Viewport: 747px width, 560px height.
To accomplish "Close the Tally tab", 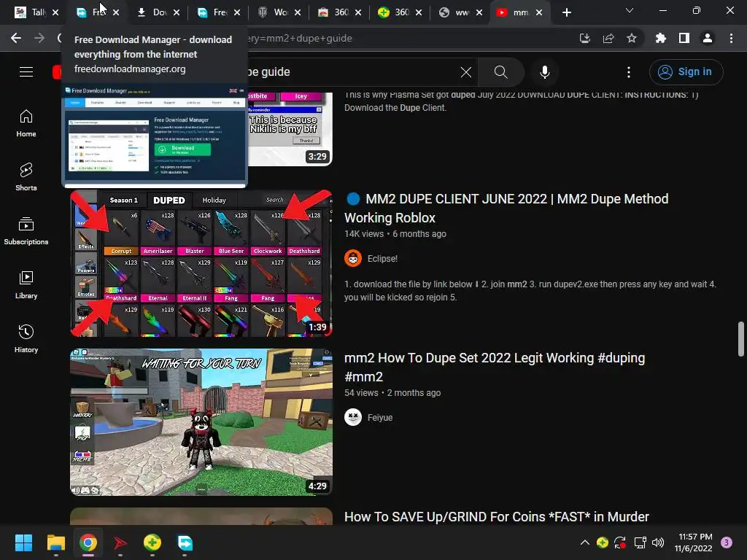I will point(55,12).
